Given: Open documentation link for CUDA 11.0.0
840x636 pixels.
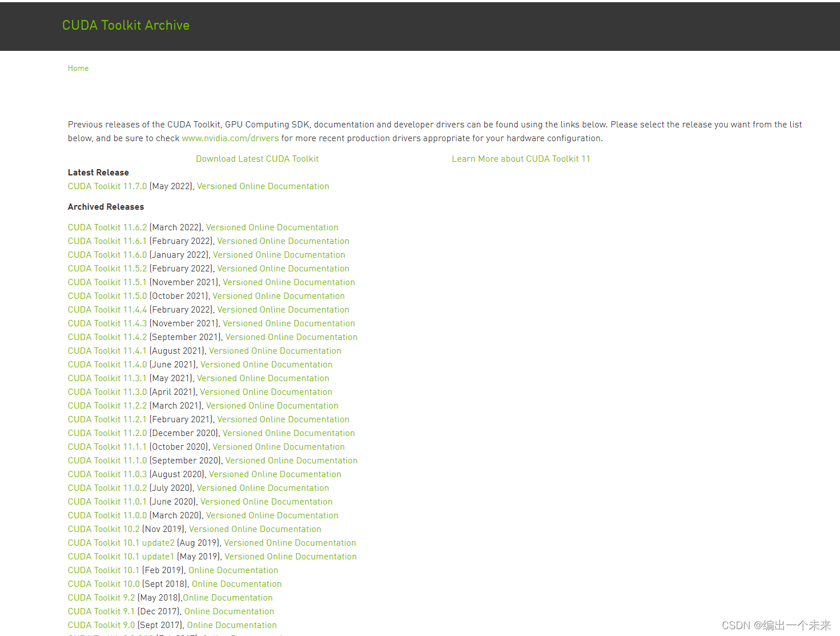Looking at the screenshot, I should click(x=272, y=515).
